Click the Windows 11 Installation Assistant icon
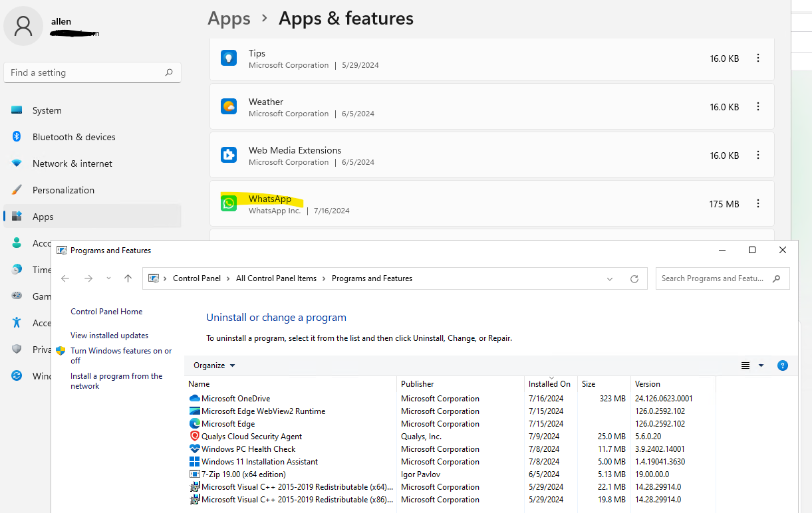 click(x=195, y=462)
